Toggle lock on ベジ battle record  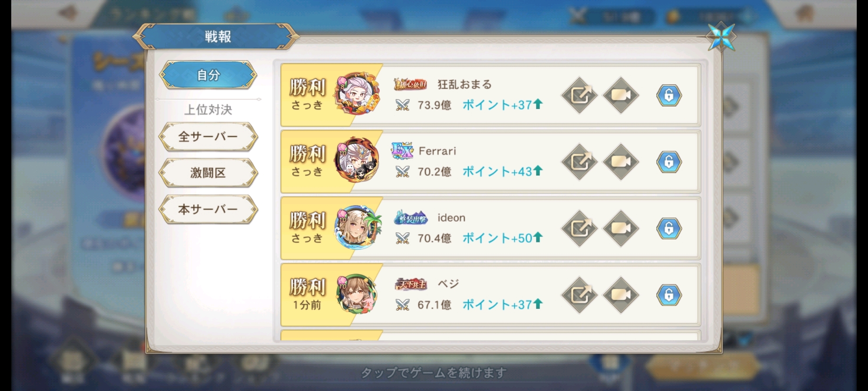(669, 295)
